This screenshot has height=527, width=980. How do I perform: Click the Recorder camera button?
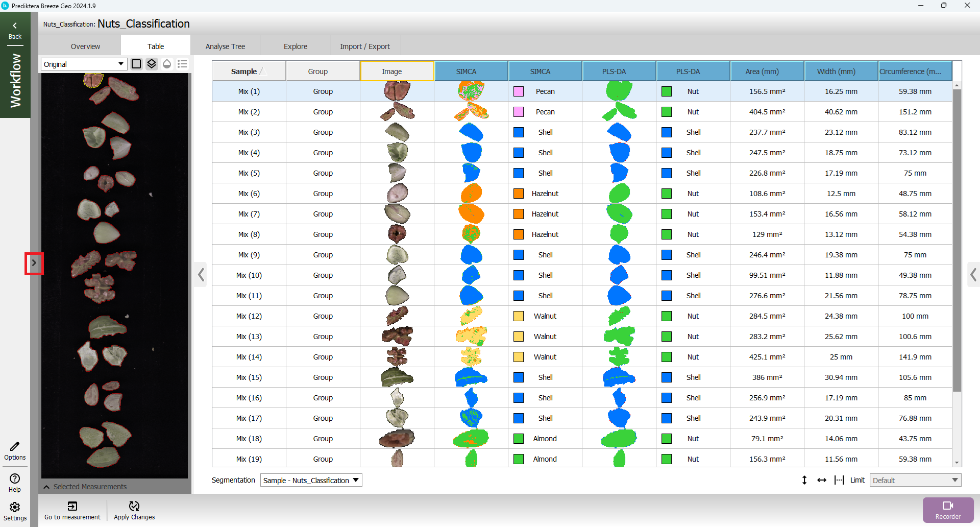coord(948,510)
